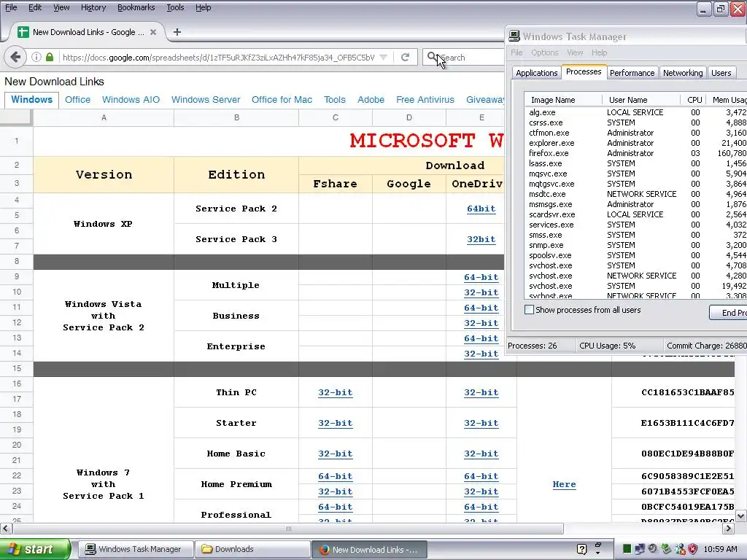The height and width of the screenshot is (560, 747).
Task: Click Windows XP Service Pack 3 32bit link
Action: 481,239
